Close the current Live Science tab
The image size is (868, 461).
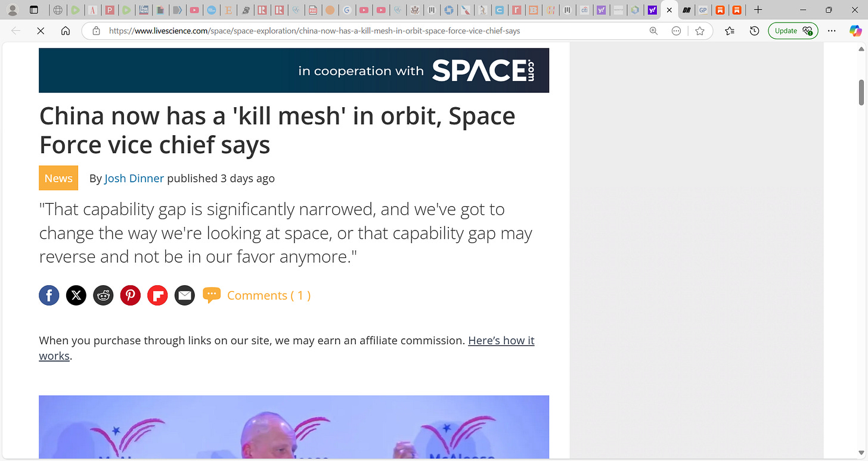[669, 10]
